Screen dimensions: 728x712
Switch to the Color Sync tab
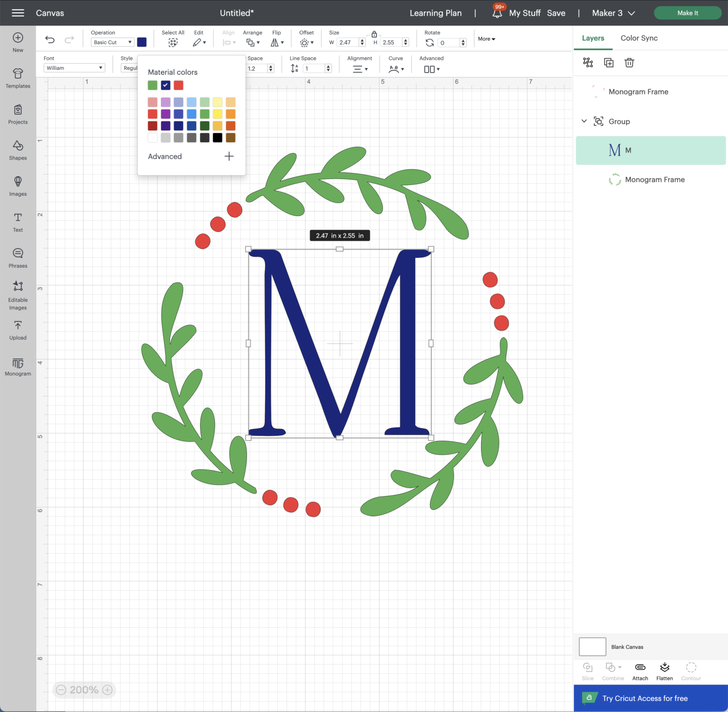point(639,38)
